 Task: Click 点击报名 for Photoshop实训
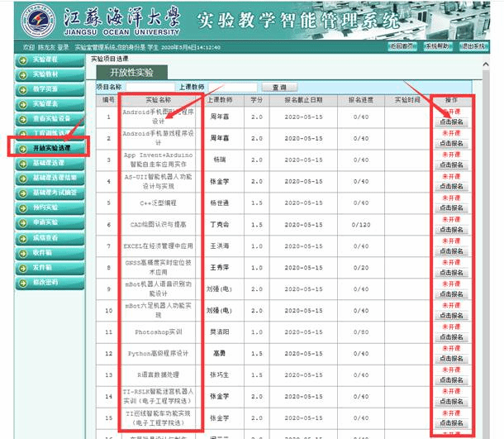click(x=451, y=336)
